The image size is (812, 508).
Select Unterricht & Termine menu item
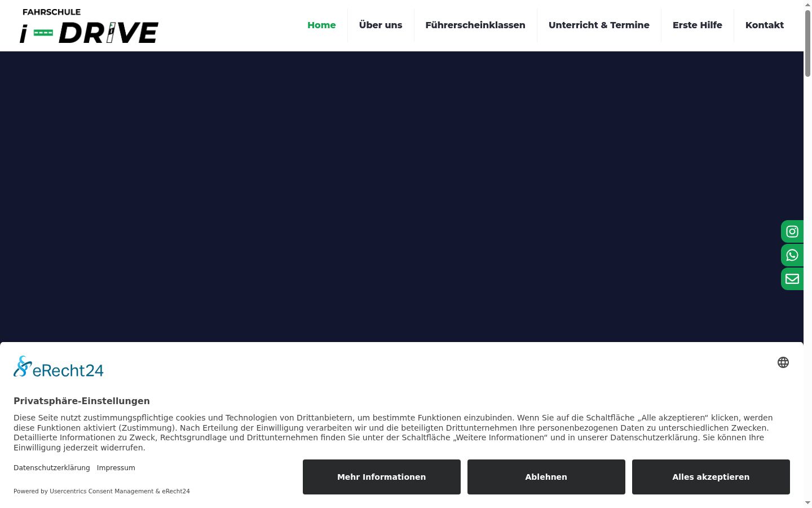599,25
